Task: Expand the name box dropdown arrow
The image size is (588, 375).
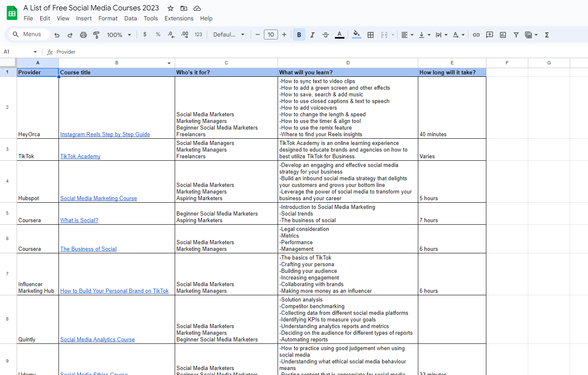Action: [35, 52]
